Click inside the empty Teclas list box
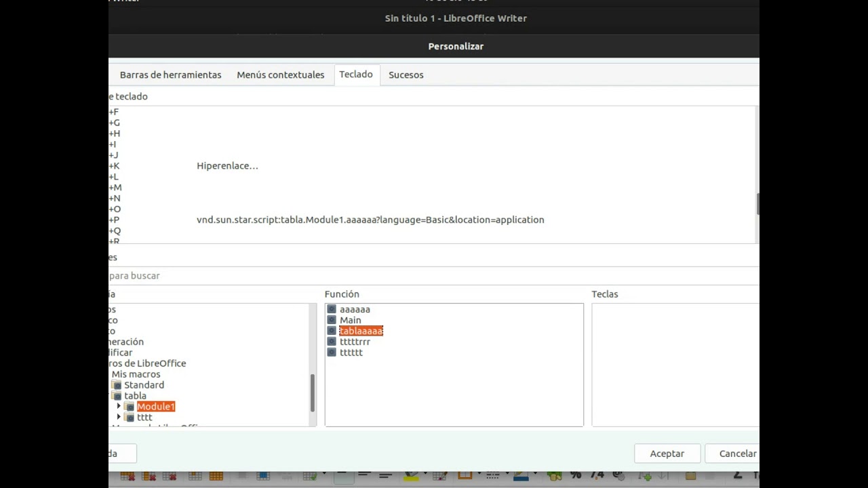 (x=675, y=365)
